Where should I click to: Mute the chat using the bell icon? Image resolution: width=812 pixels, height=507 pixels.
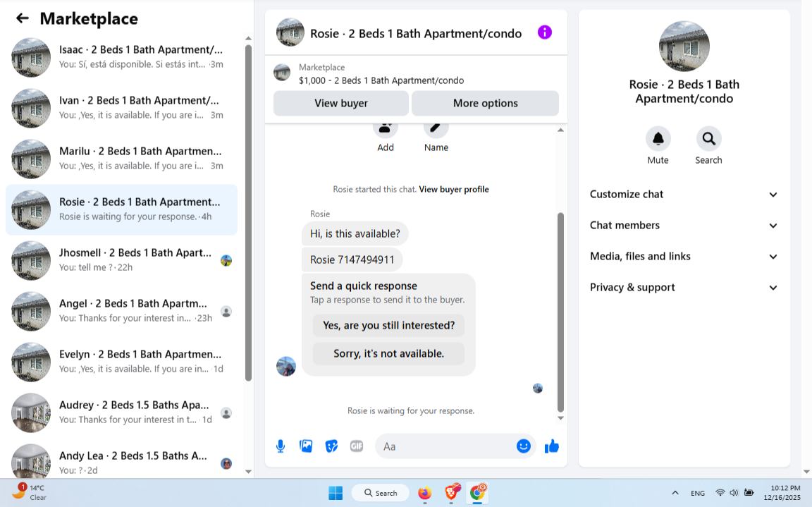coord(658,139)
